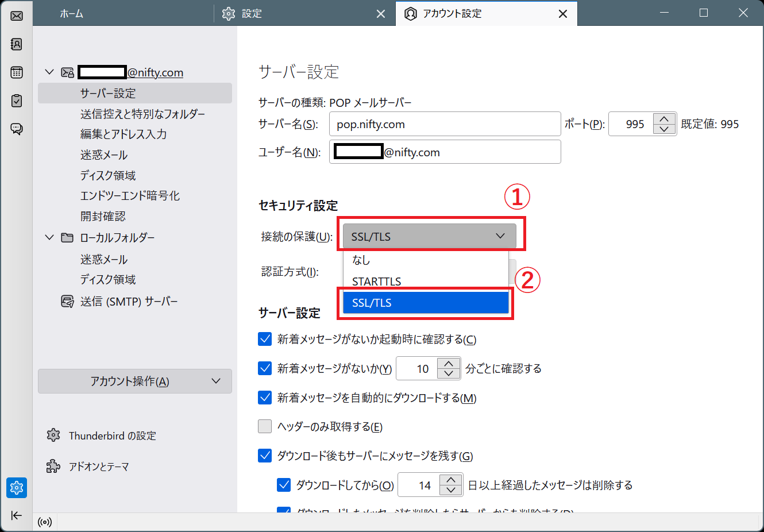The image size is (764, 532).
Task: Open the Tasks icon in sidebar
Action: coord(17,101)
